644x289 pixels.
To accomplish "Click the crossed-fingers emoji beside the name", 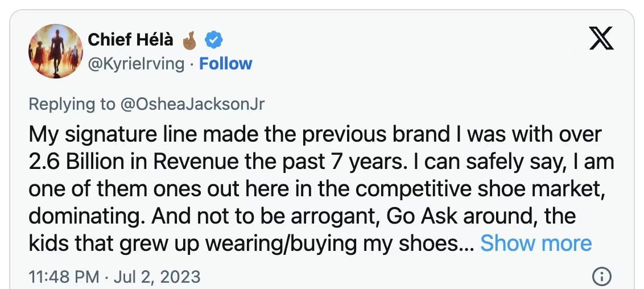I will [x=188, y=40].
